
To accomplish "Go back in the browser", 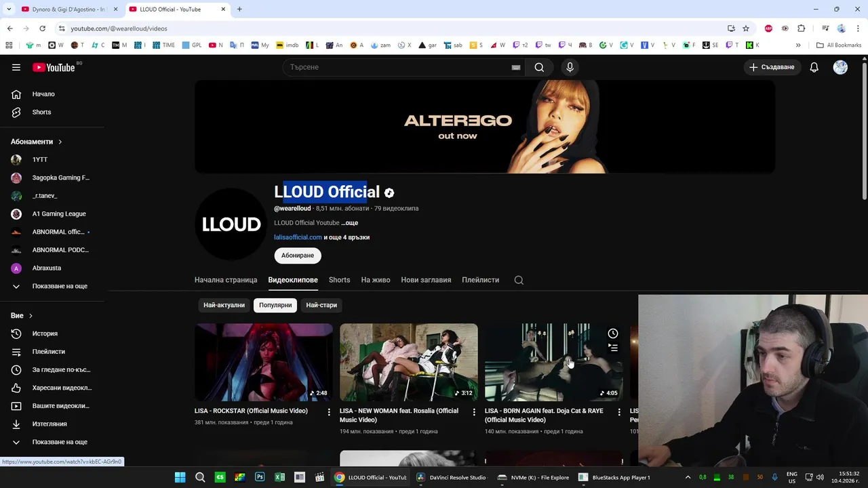I will tap(9, 28).
